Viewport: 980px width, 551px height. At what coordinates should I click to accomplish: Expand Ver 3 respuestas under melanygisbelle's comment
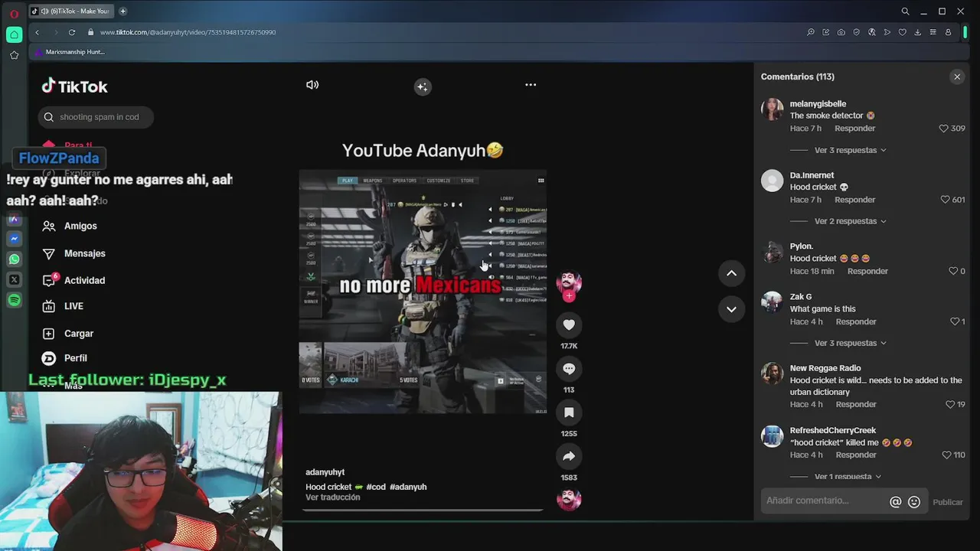(850, 150)
